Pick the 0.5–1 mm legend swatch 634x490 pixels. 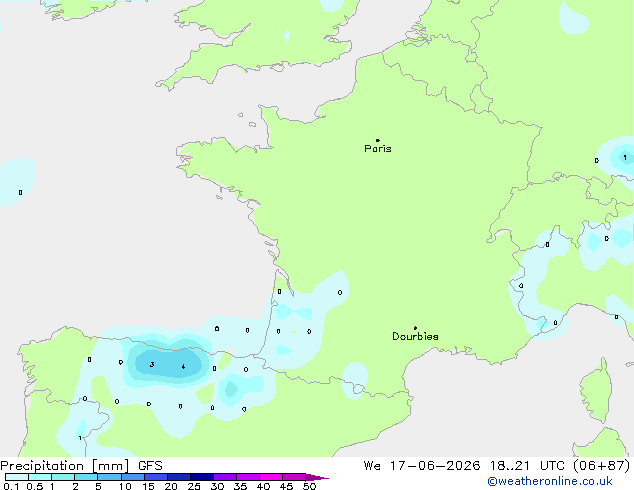(40, 477)
